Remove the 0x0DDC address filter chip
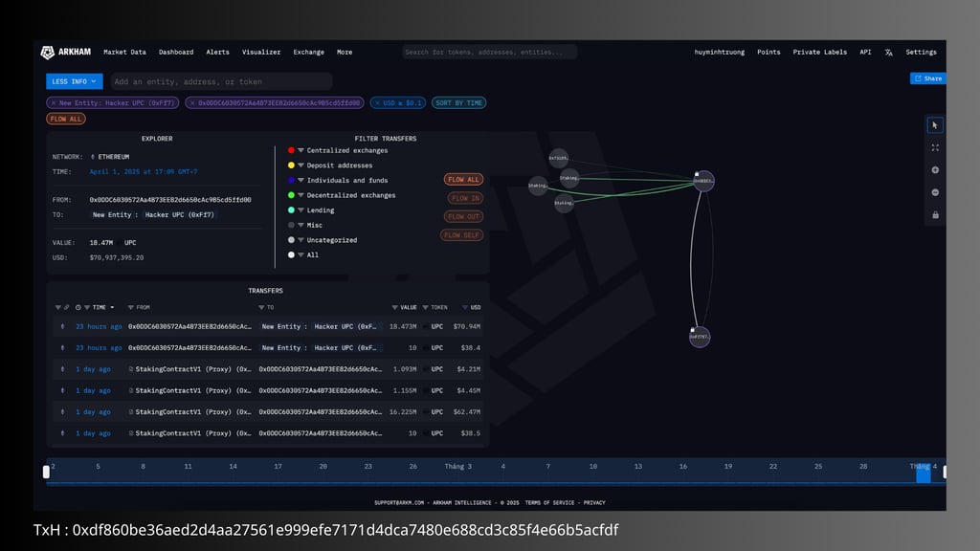Image resolution: width=980 pixels, height=551 pixels. click(192, 103)
